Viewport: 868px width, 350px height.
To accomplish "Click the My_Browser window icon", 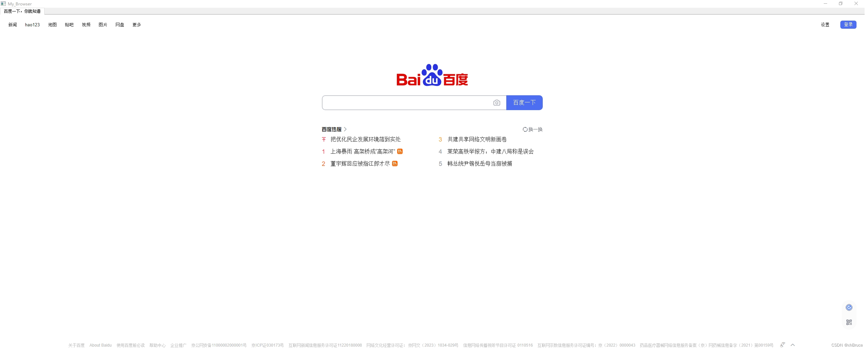I will (3, 4).
